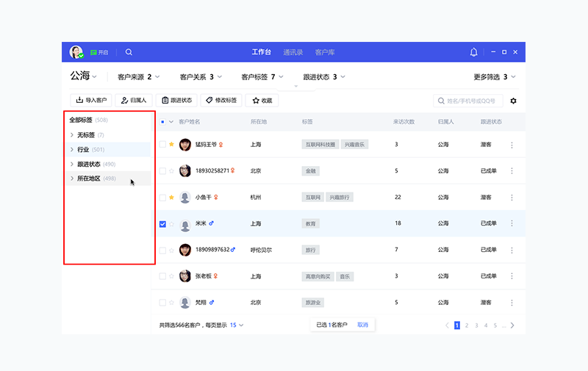Switch to the 客户库 tab

[325, 52]
